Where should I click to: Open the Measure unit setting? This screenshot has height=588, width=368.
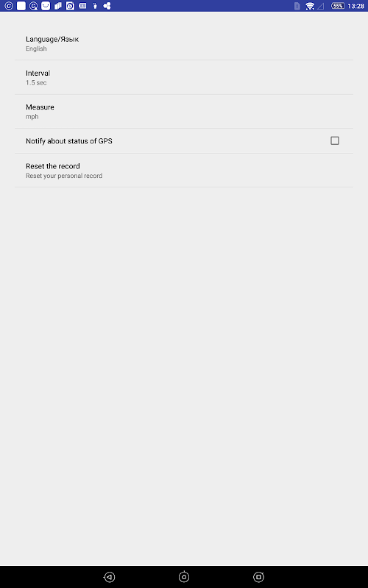pos(184,112)
